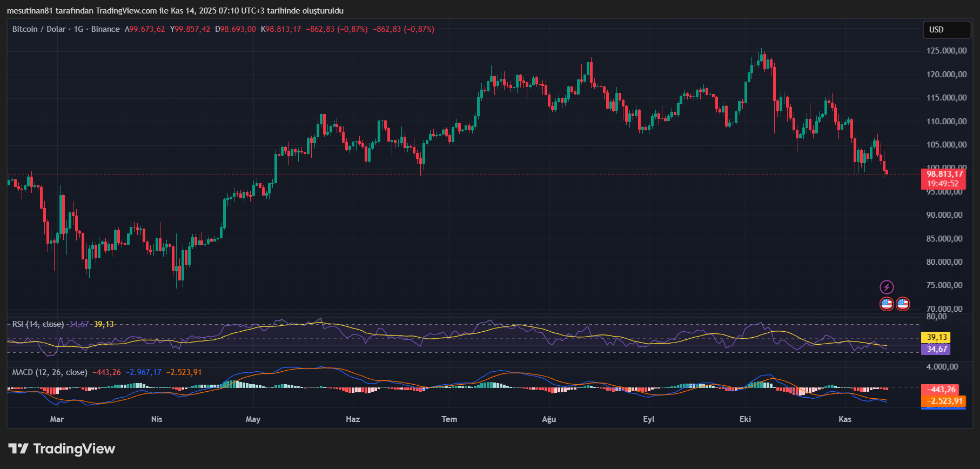Click the Eyl label on the time axis
This screenshot has width=980, height=469.
(x=649, y=419)
